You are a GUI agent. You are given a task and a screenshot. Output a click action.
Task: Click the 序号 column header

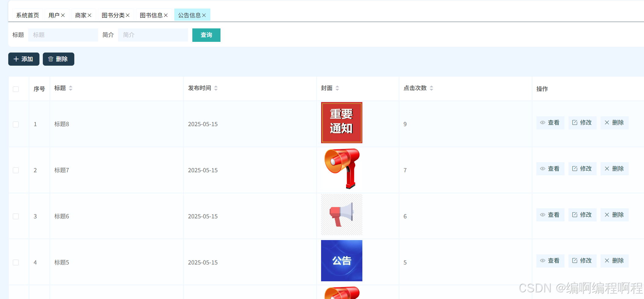tap(39, 89)
